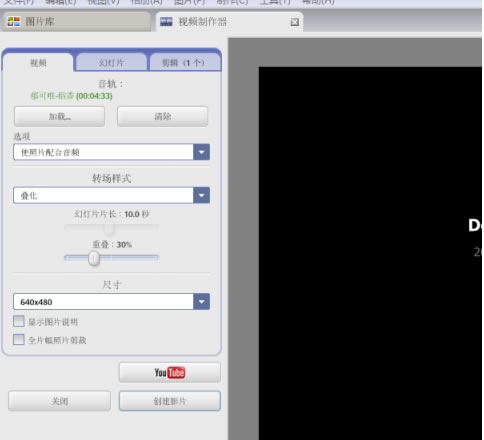This screenshot has width=484, height=440.
Task: Enable the 全片幅照片剪裁 checkbox
Action: 19,340
